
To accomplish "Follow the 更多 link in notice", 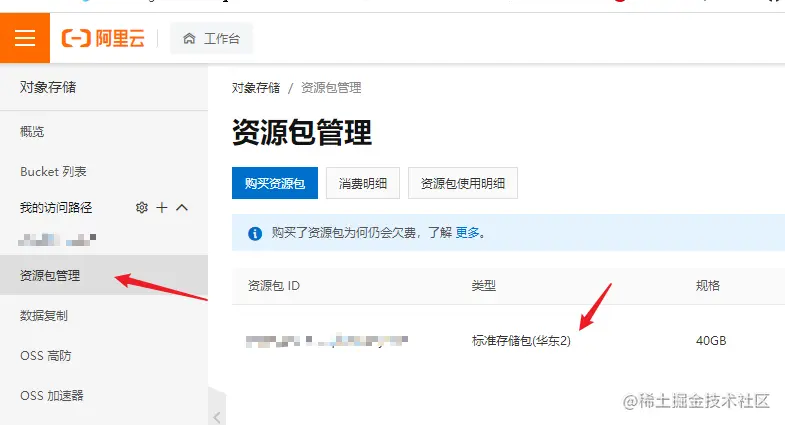I will coord(467,233).
